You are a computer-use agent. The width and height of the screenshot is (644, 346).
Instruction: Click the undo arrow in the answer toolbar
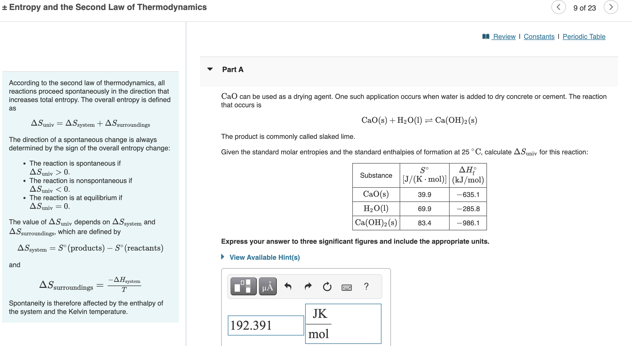pos(288,286)
